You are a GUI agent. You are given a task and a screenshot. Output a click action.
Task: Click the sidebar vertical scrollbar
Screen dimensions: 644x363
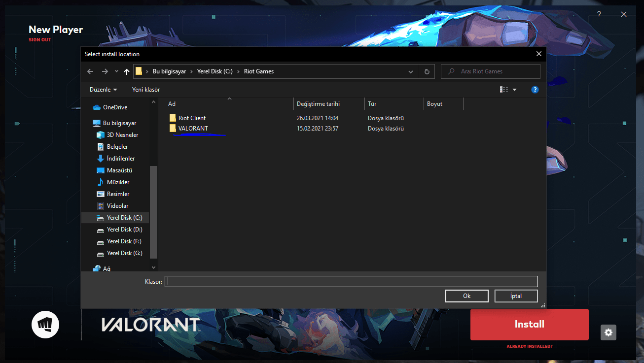153,212
